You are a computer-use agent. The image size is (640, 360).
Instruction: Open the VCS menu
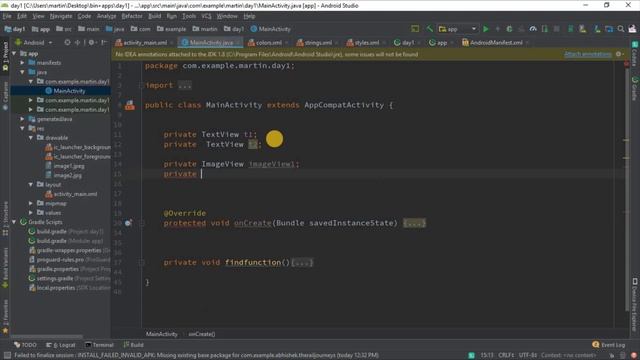click(x=206, y=16)
